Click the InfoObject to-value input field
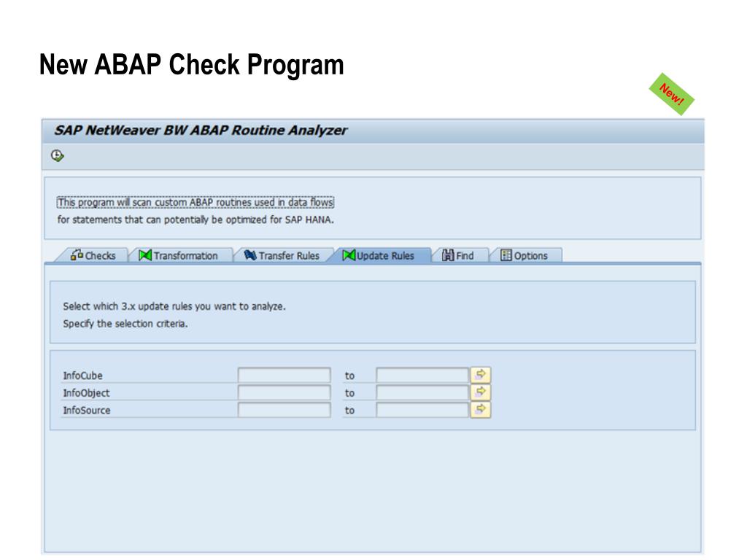 (422, 392)
